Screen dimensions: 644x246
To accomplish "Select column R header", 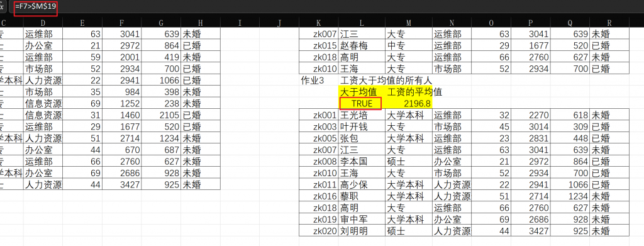I will point(609,23).
